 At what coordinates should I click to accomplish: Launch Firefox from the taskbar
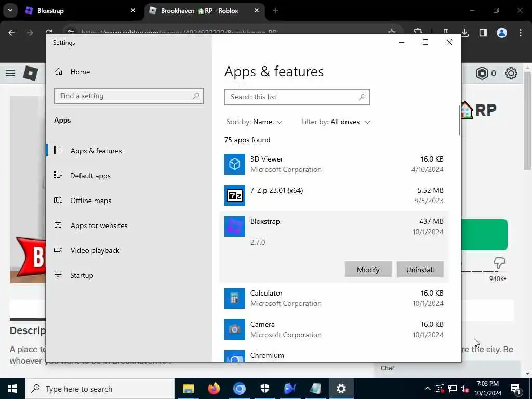214,389
